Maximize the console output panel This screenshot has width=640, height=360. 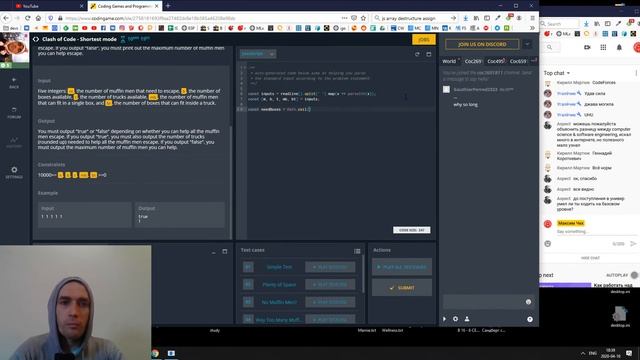coord(224,251)
